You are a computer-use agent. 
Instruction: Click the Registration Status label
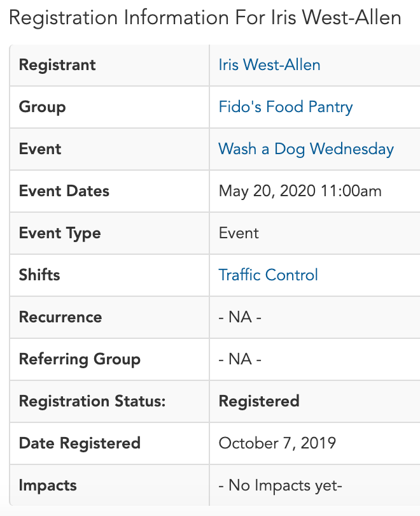click(92, 401)
